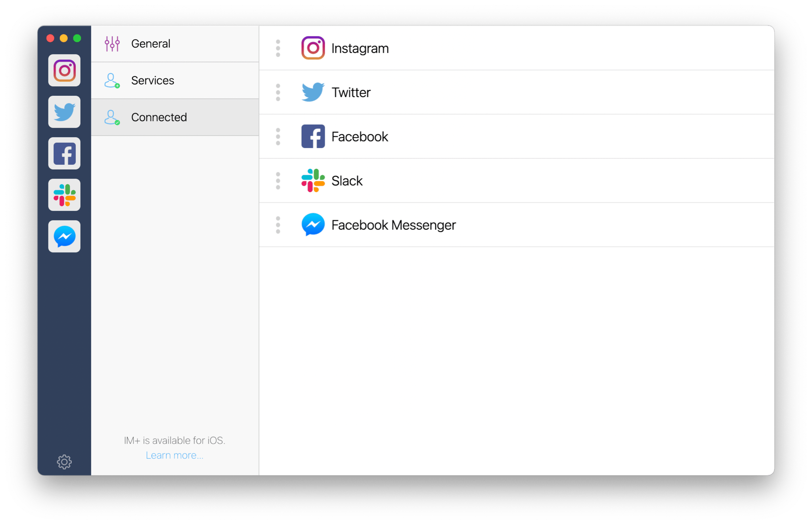Grab the handle dots beside Slack
The image size is (812, 525).
[278, 181]
